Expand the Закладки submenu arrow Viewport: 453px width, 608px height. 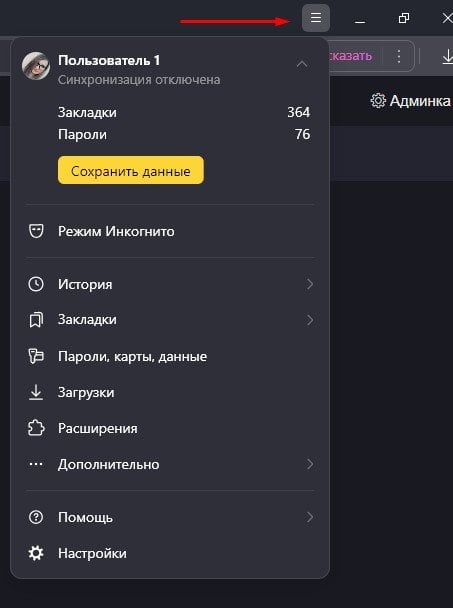[309, 320]
